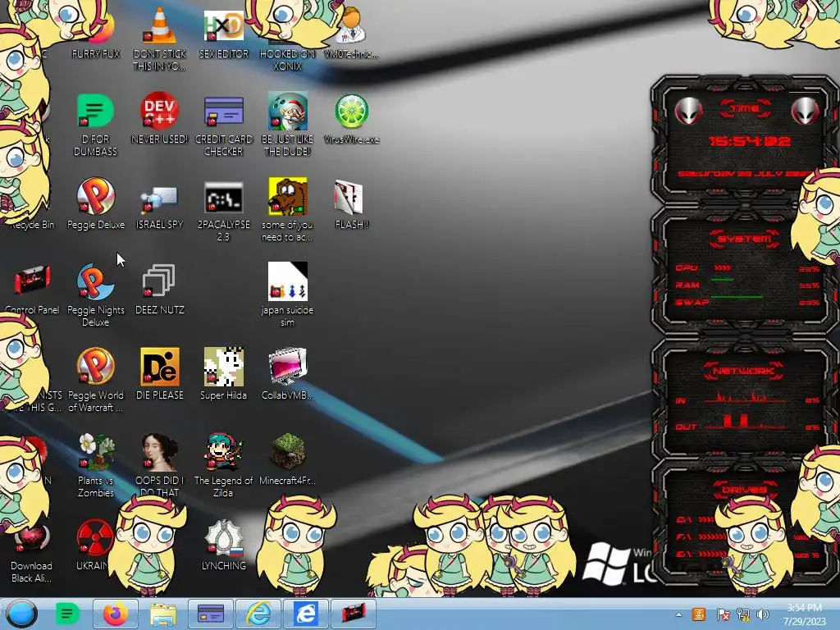Image resolution: width=840 pixels, height=630 pixels.
Task: Open the DEEZ NUTZ stacked windows icon
Action: [x=159, y=281]
